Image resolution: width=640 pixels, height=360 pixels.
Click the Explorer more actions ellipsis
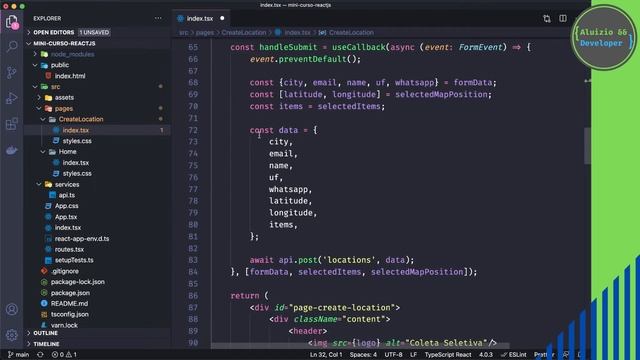coord(158,18)
